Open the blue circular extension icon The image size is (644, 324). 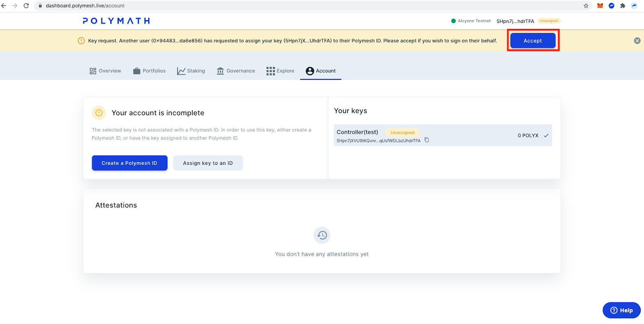[x=611, y=6]
